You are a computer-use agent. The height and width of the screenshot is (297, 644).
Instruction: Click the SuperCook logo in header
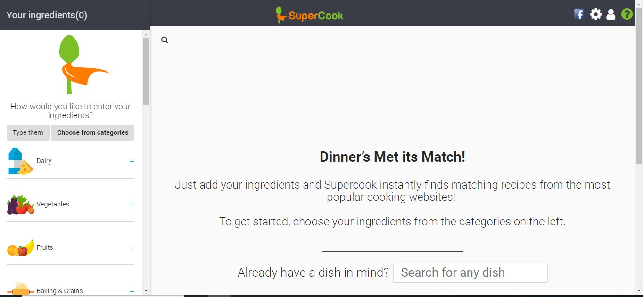tap(310, 15)
